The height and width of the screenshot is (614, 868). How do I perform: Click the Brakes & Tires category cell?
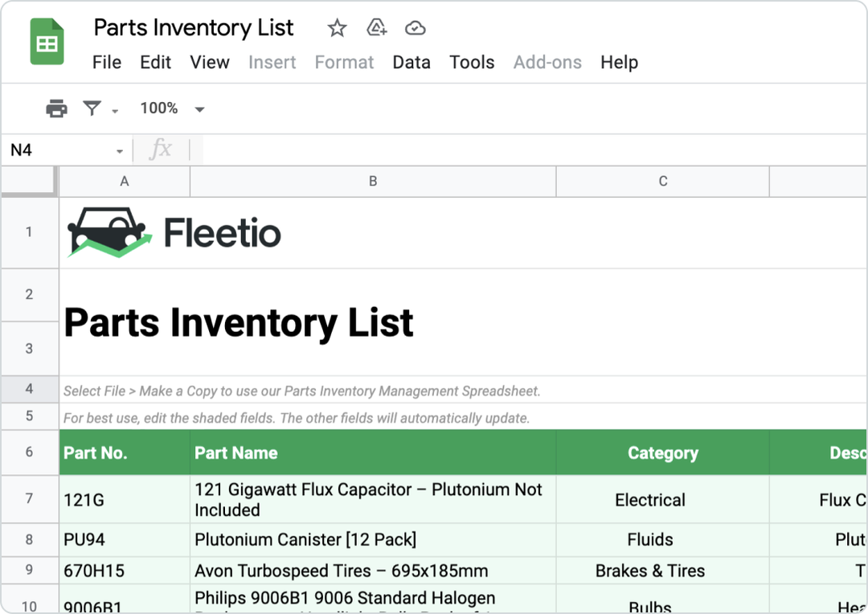pyautogui.click(x=662, y=571)
